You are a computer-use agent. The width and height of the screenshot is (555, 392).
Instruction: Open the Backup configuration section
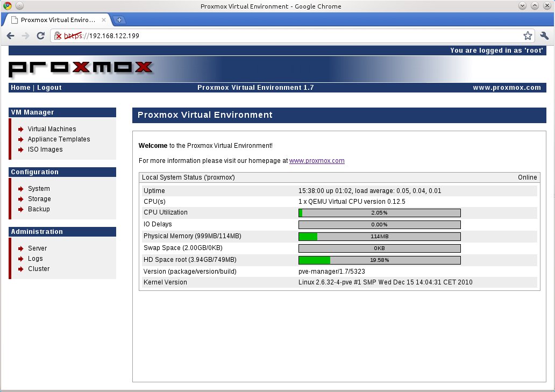[x=38, y=209]
